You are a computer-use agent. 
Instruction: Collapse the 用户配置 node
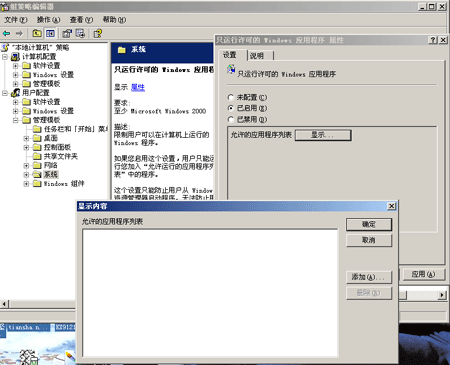coord(5,93)
